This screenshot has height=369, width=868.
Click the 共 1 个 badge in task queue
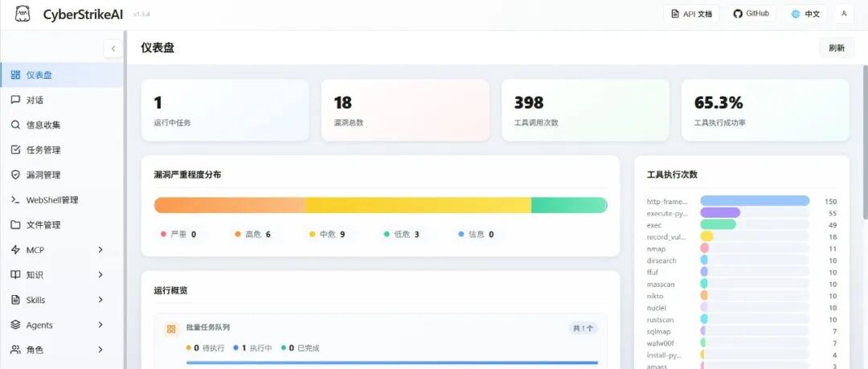point(583,328)
